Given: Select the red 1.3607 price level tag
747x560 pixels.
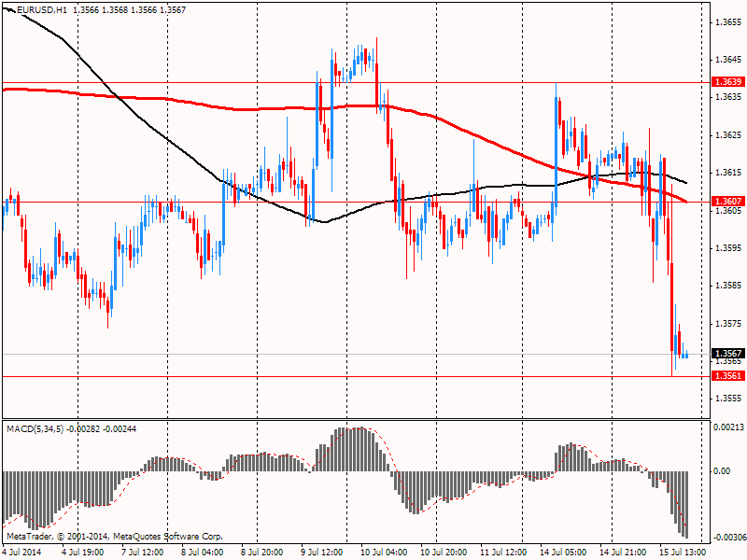Looking at the screenshot, I should (726, 202).
